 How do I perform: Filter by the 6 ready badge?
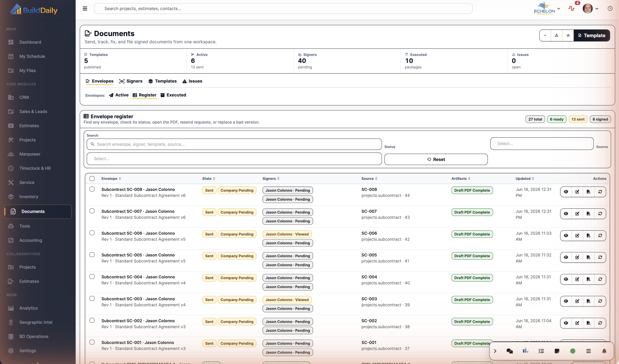[557, 119]
